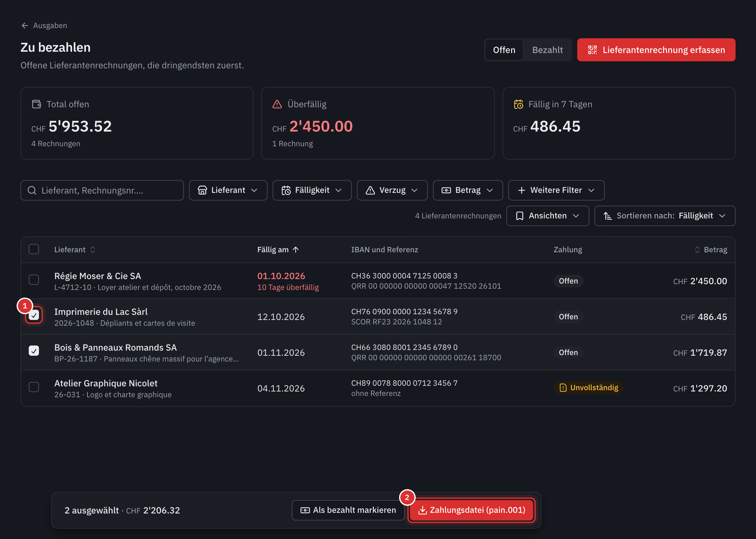Click the store icon in the Lieferant filter
The image size is (756, 539).
pos(202,190)
